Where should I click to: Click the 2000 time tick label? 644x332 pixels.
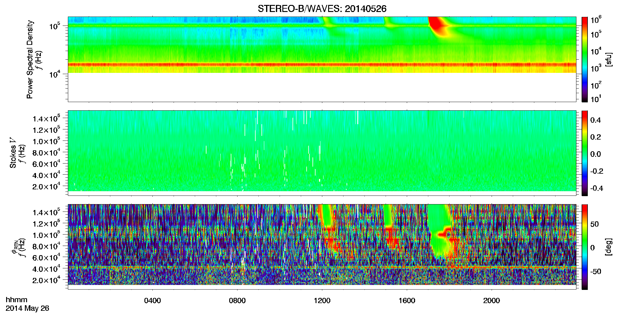click(492, 301)
